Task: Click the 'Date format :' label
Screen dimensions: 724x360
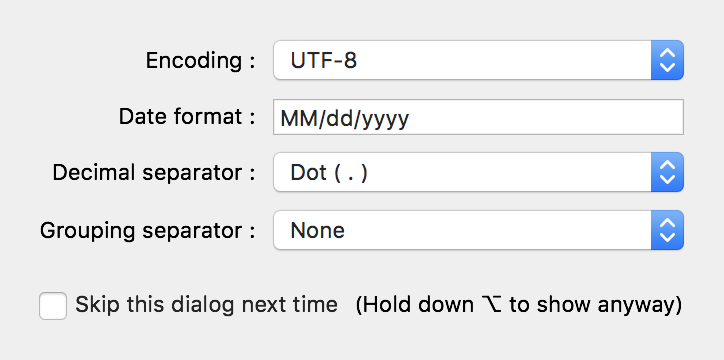Action: (x=187, y=116)
